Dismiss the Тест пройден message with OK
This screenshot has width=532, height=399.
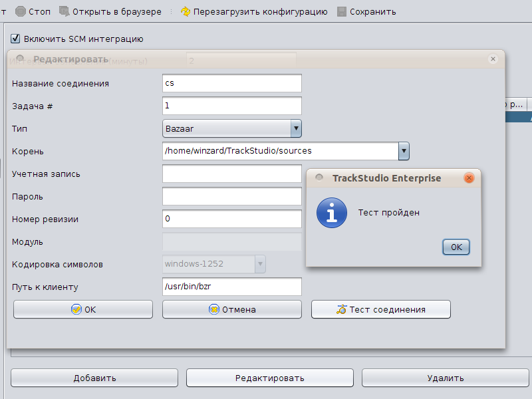pyautogui.click(x=456, y=247)
